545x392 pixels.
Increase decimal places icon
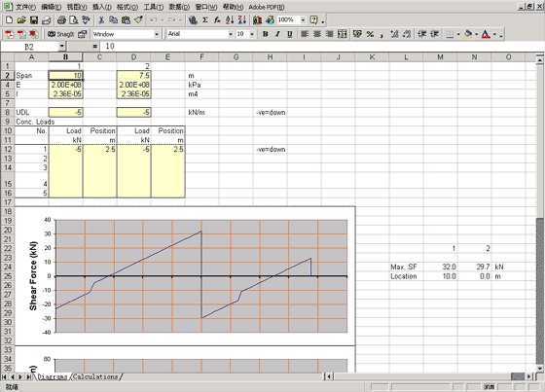[x=394, y=34]
